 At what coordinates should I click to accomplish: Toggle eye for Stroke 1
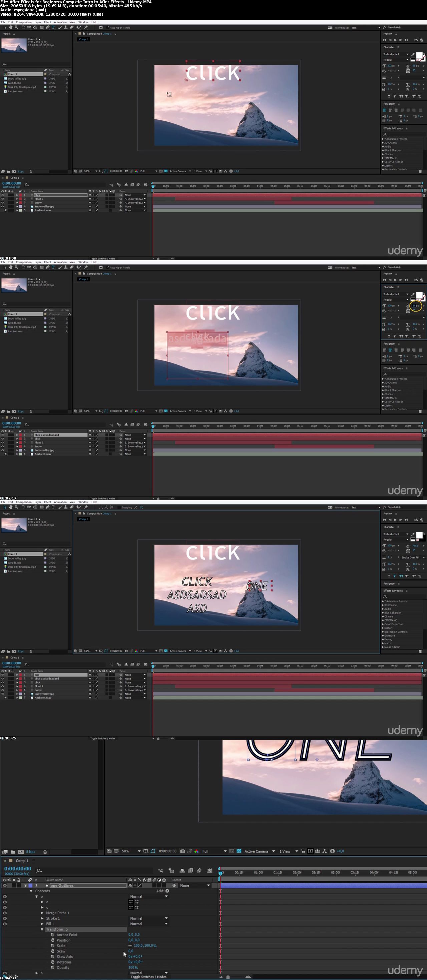pos(5,918)
